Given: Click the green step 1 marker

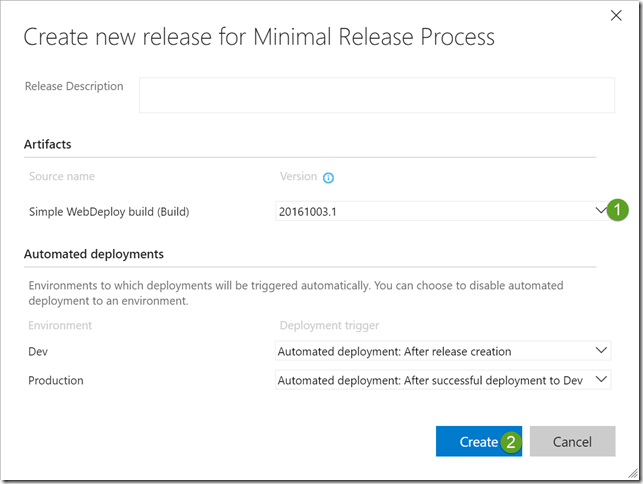Looking at the screenshot, I should coord(618,211).
